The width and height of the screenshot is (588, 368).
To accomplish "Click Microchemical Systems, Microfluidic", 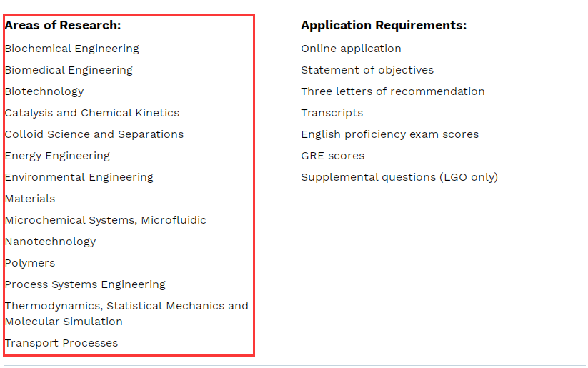I will [x=106, y=220].
